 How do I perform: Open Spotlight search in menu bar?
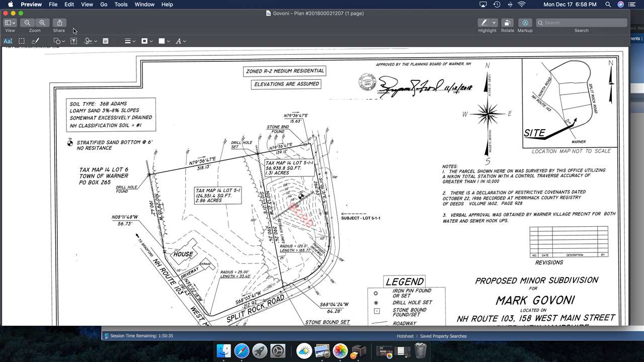point(608,5)
